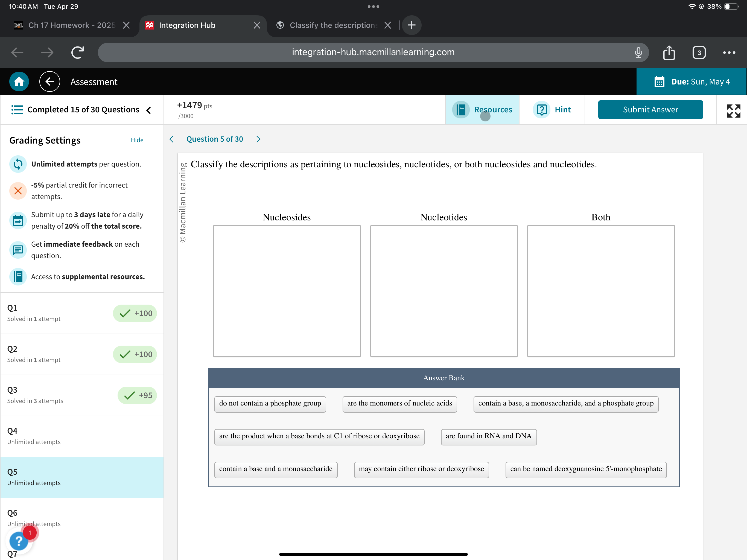Click the home icon in Assessment header
747x560 pixels.
[x=19, y=81]
